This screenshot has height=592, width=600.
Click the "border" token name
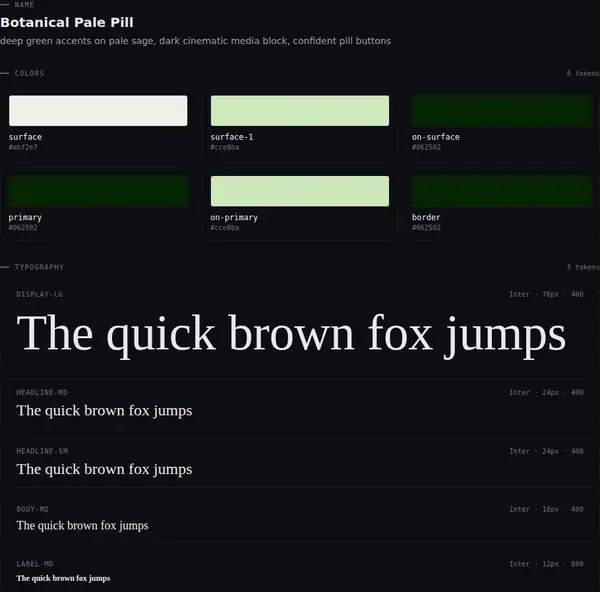[x=426, y=217]
